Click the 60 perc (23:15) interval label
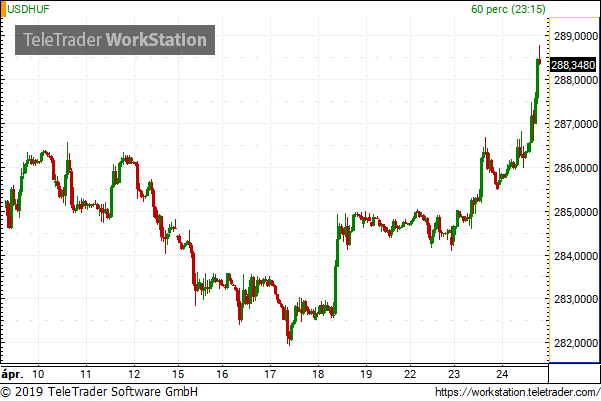The width and height of the screenshot is (601, 401). tap(508, 9)
